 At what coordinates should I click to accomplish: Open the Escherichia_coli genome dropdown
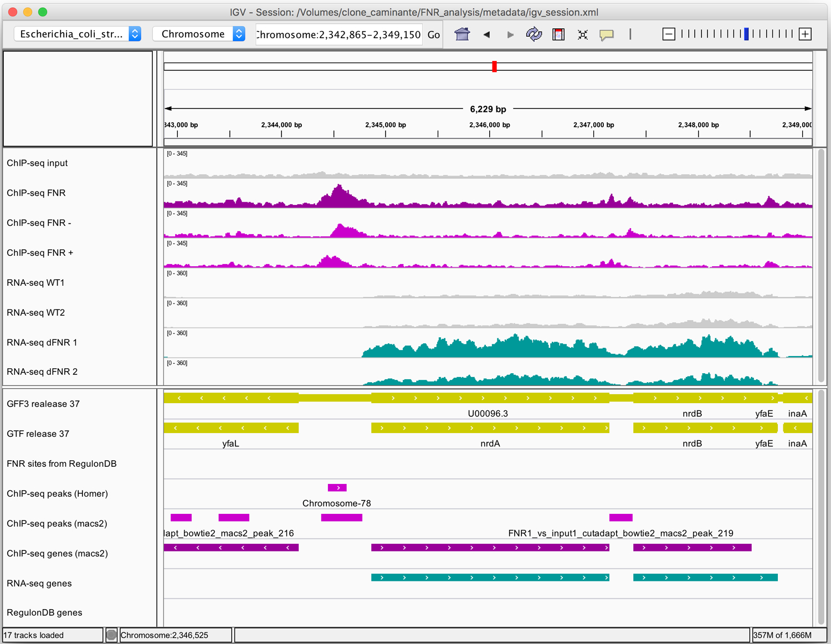pos(78,34)
